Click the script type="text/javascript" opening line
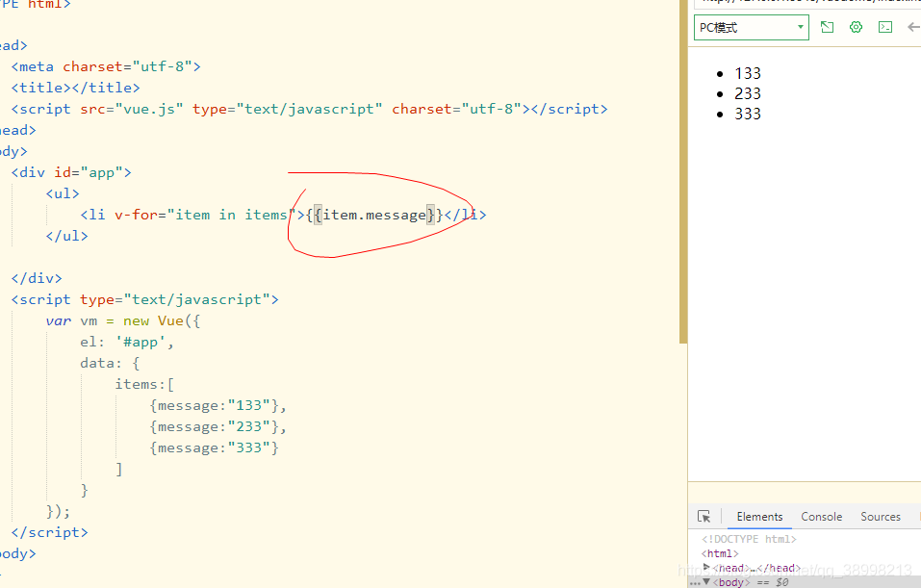Screen dimensions: 921x588 pos(144,299)
